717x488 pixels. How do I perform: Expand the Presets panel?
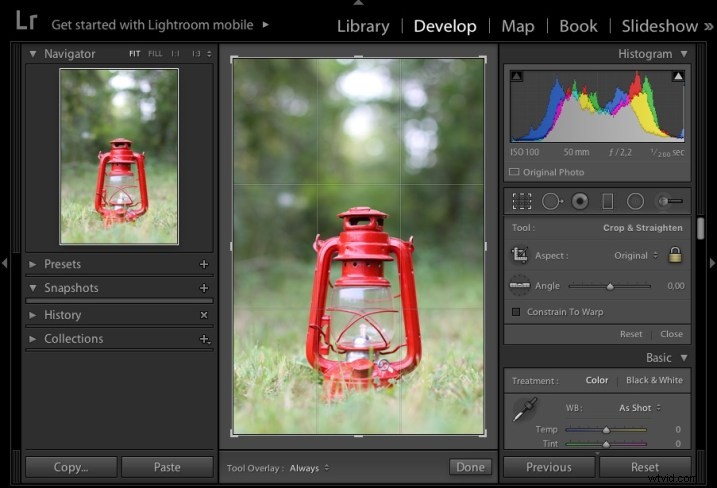click(x=32, y=264)
